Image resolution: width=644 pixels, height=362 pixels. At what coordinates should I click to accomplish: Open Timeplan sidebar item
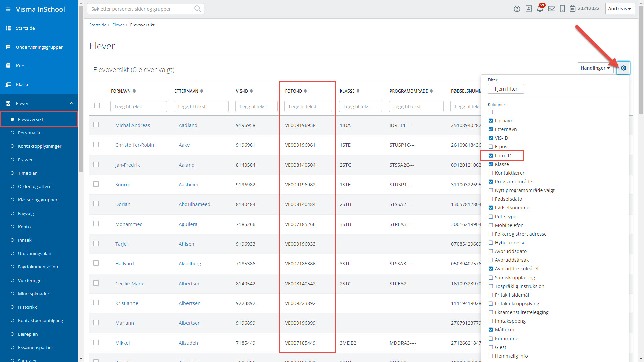[28, 173]
